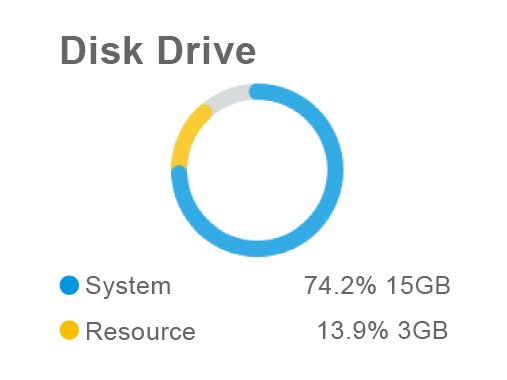
Task: Click where yellow arc meets blue arc
Action: pyautogui.click(x=179, y=170)
